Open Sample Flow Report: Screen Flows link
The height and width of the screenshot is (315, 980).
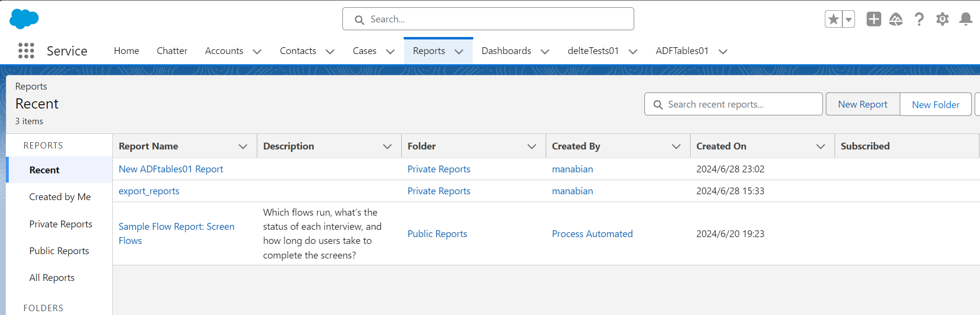click(x=177, y=234)
